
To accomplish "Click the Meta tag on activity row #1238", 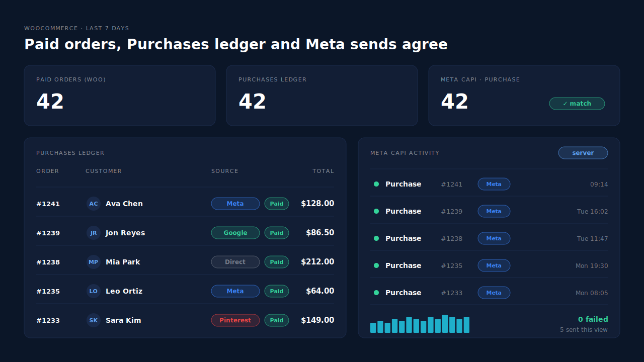I will pyautogui.click(x=494, y=238).
